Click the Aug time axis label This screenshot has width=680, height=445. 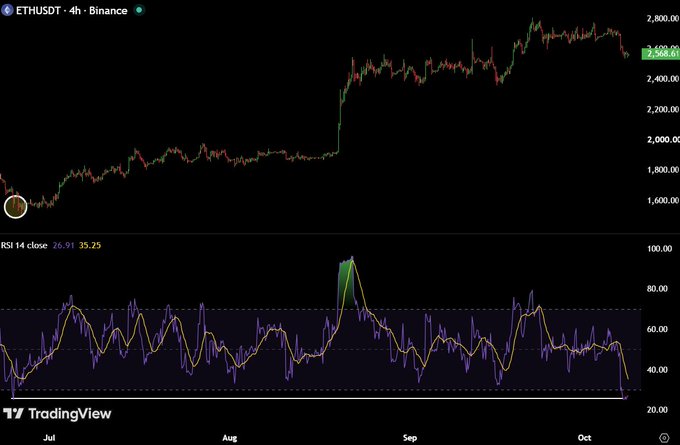[229, 438]
